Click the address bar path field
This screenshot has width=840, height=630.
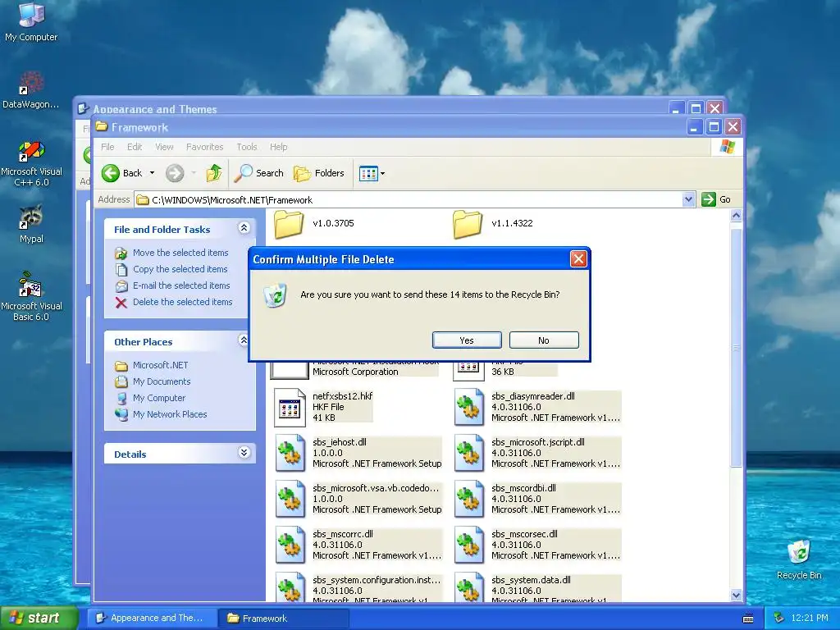coord(409,200)
